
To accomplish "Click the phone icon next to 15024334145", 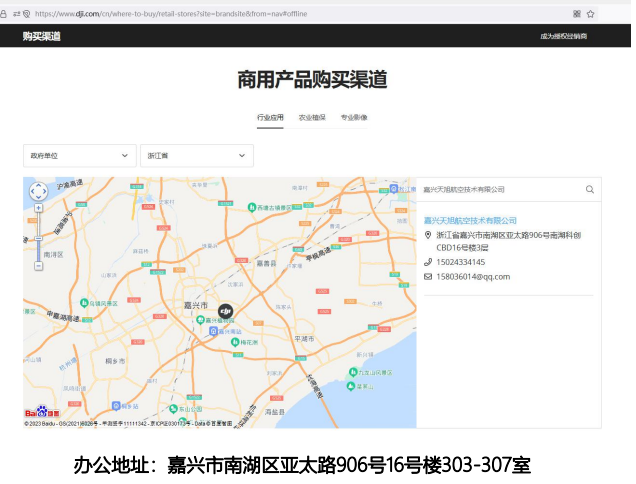I will coord(428,262).
